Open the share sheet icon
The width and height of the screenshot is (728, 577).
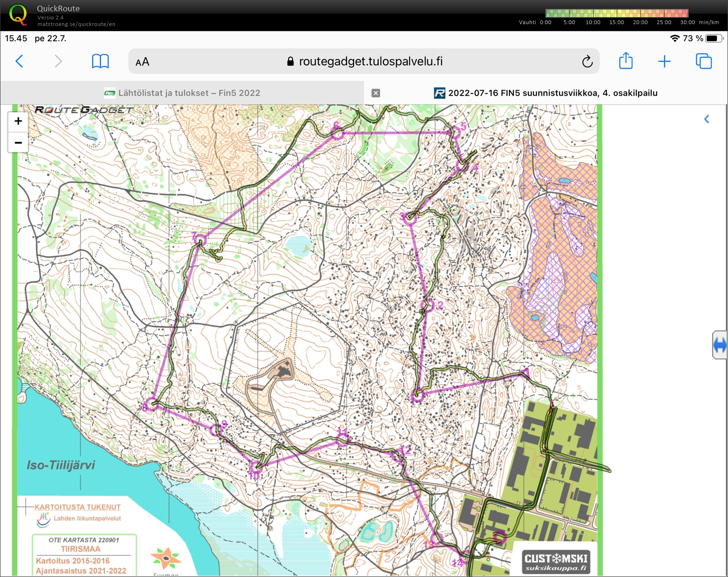626,61
